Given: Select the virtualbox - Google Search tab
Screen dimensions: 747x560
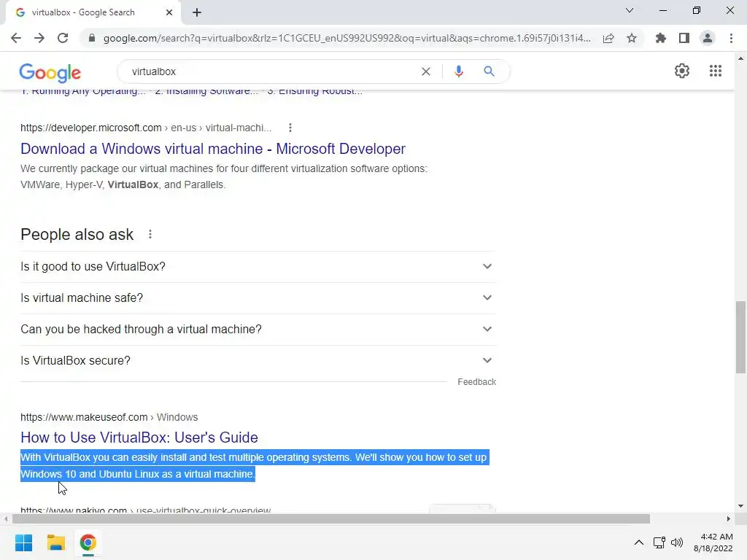Looking at the screenshot, I should coord(93,12).
